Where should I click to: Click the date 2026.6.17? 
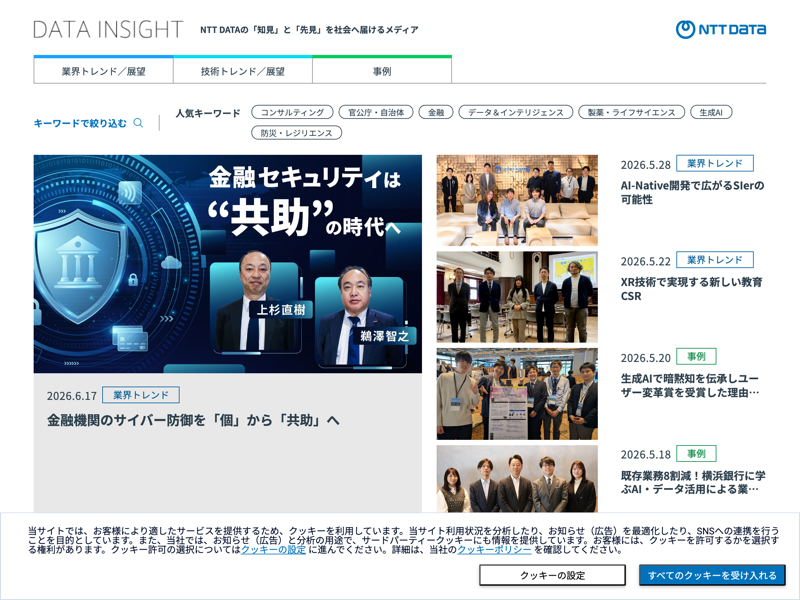point(71,396)
